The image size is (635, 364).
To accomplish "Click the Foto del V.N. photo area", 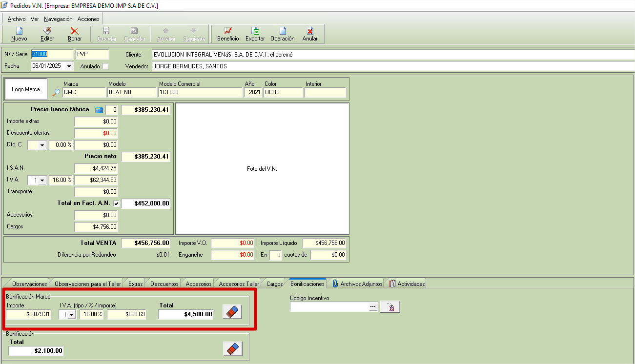I will point(262,168).
